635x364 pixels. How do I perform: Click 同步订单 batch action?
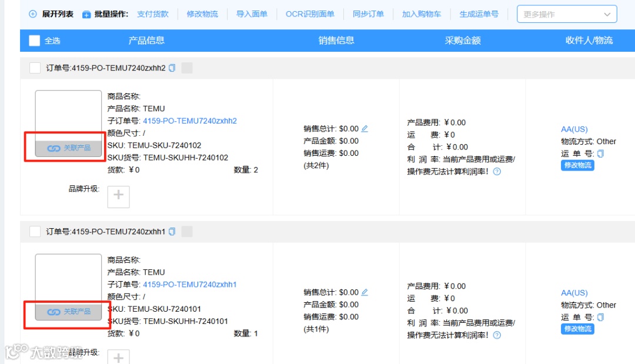[x=368, y=14]
